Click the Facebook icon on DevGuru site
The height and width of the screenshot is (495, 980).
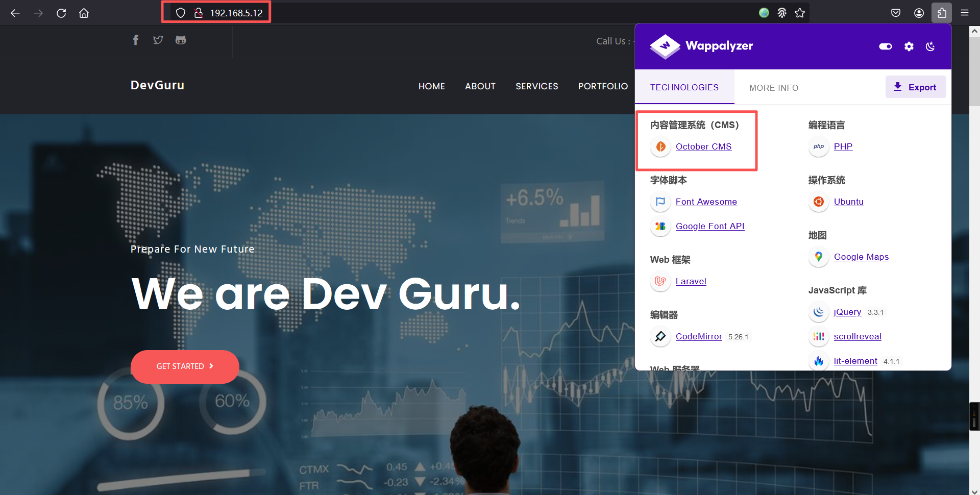pos(136,40)
